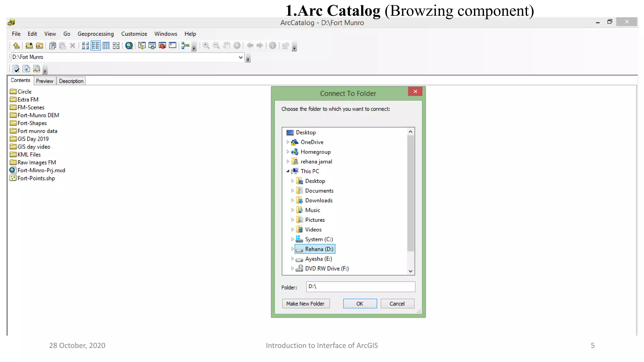Switch to the Contents tab
Image resolution: width=644 pixels, height=362 pixels.
point(20,80)
